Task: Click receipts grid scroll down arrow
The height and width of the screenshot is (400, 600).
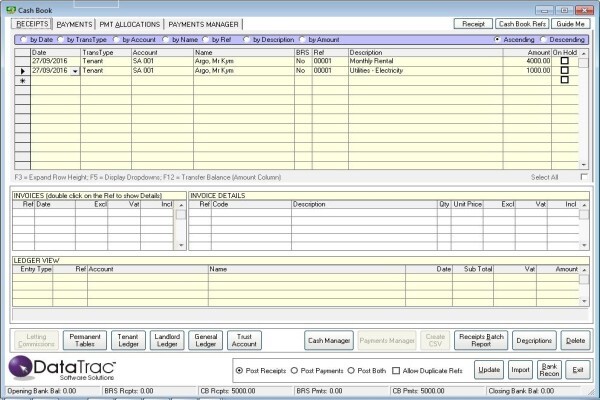Action: (584, 165)
